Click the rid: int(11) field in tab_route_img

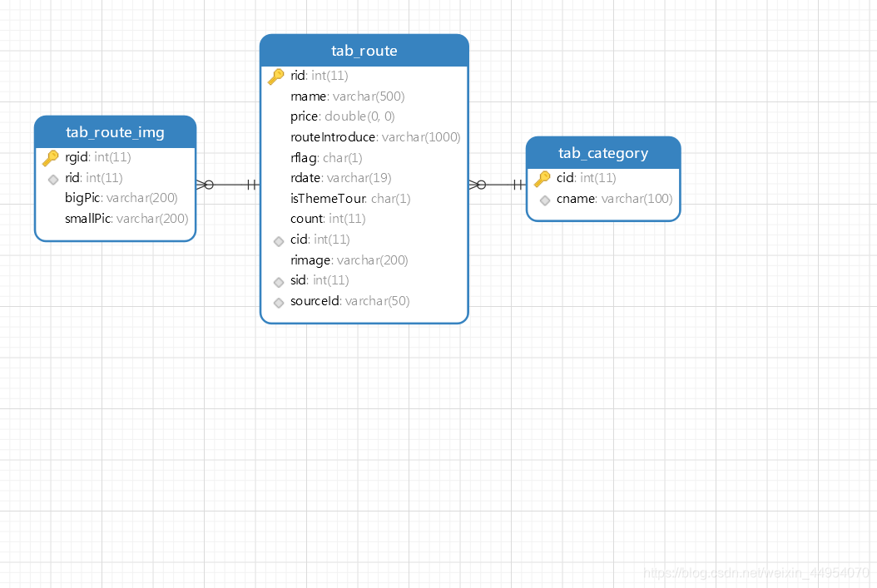[93, 178]
